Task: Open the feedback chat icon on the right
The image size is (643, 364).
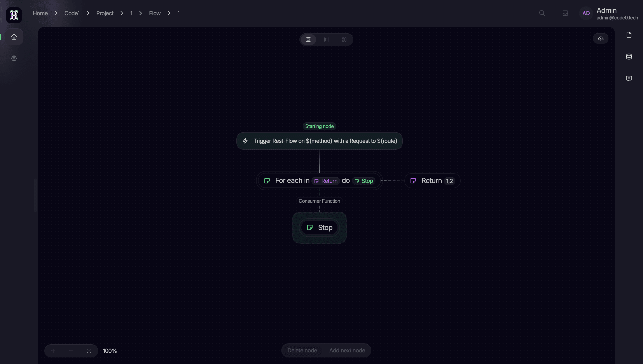Action: [629, 78]
